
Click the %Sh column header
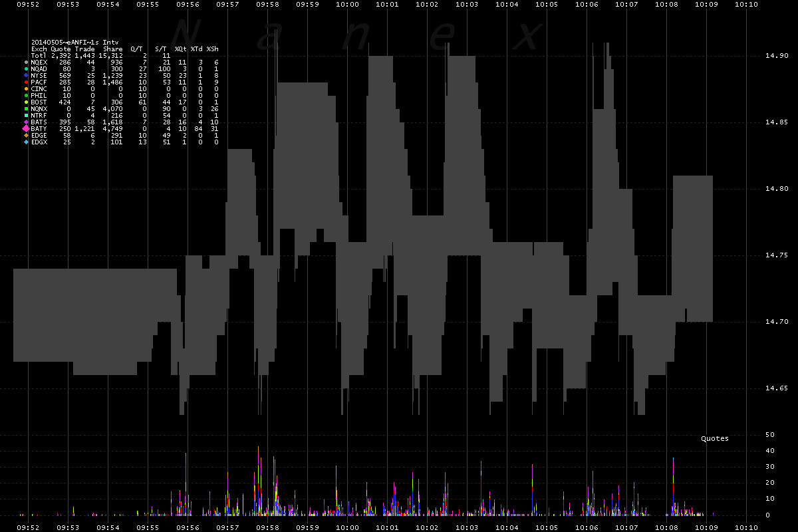(213, 49)
